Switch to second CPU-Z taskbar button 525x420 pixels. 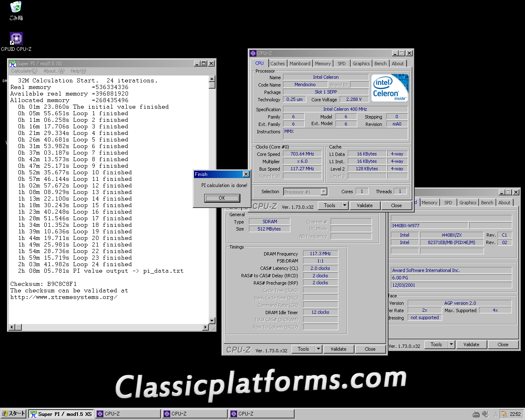[195, 414]
